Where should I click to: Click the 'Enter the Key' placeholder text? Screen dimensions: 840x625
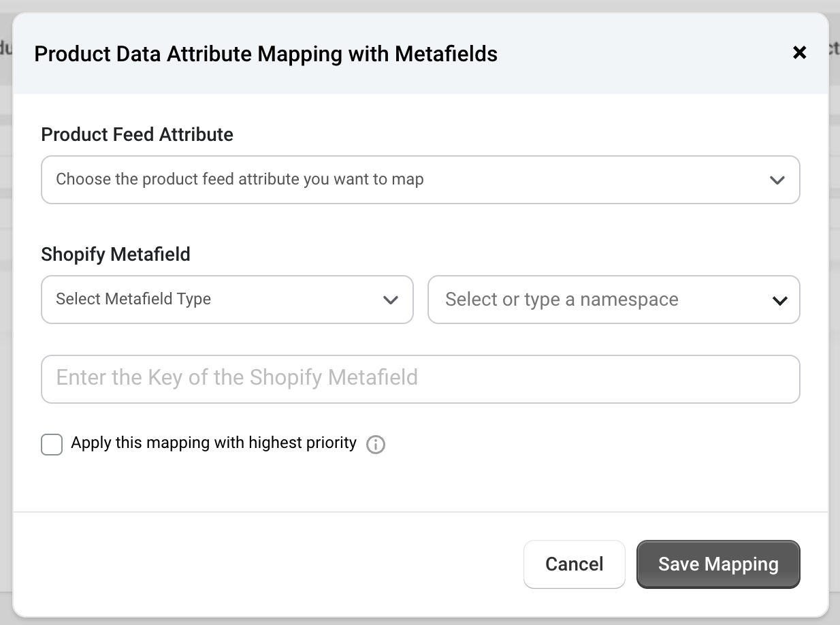tap(237, 378)
